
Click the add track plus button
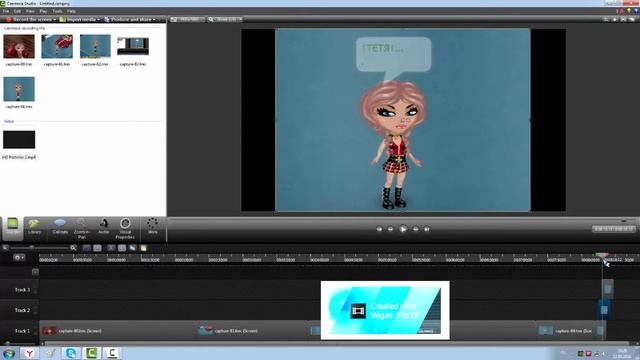pyautogui.click(x=35, y=272)
